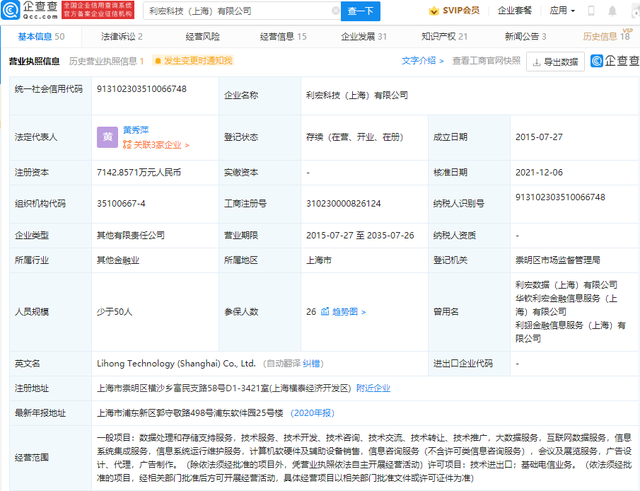
Task: Click the 企查查 watermark logo beside export
Action: coord(615,61)
